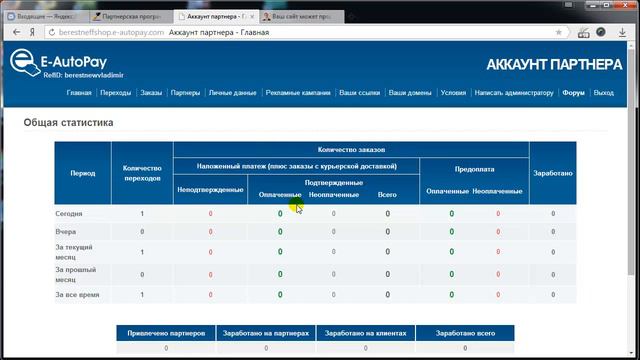Click the Yandex 'Я' home icon
The image size is (640, 360).
click(32, 32)
